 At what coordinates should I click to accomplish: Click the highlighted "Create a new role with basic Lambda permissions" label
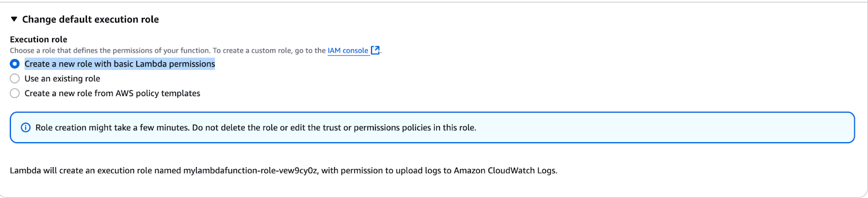[120, 64]
